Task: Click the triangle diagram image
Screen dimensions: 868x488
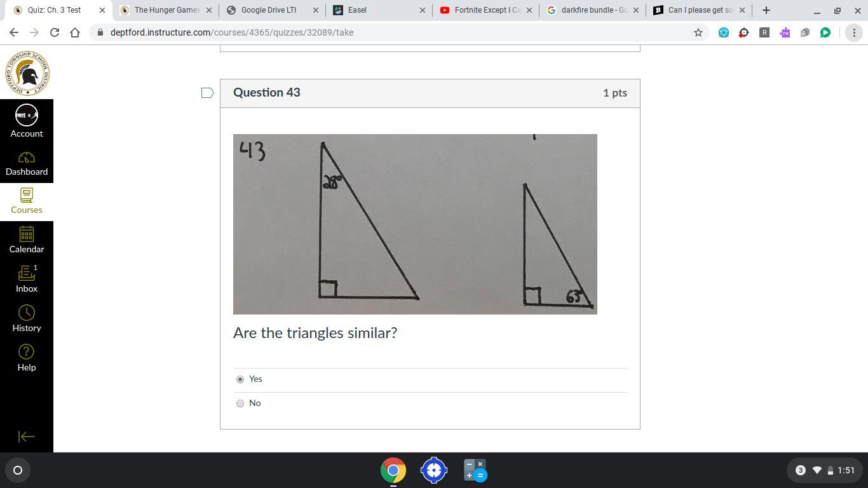Action: click(415, 224)
